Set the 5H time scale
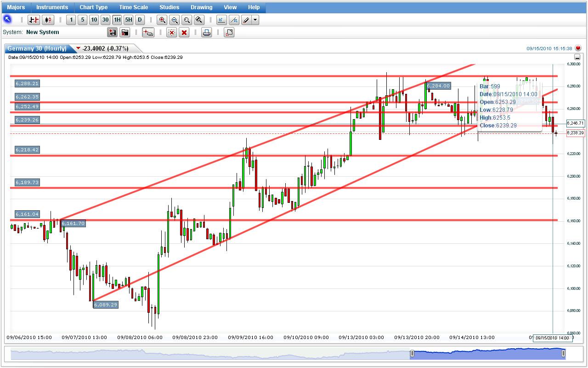The width and height of the screenshot is (588, 368). pyautogui.click(x=128, y=20)
